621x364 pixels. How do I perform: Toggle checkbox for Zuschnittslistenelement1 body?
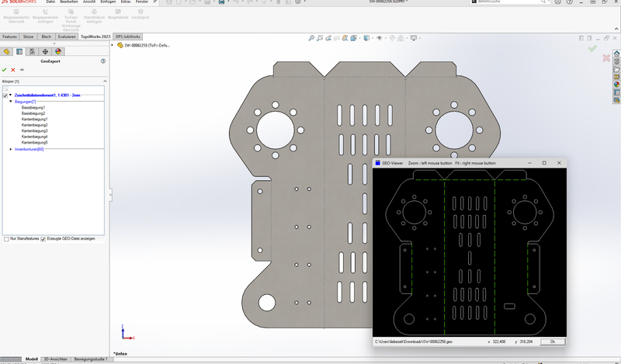pos(5,95)
